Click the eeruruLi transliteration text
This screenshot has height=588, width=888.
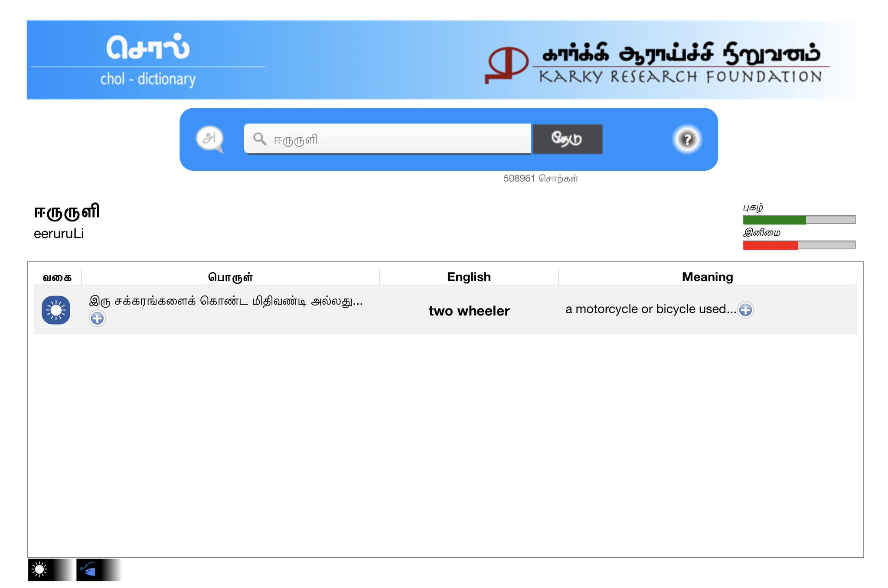tap(59, 234)
